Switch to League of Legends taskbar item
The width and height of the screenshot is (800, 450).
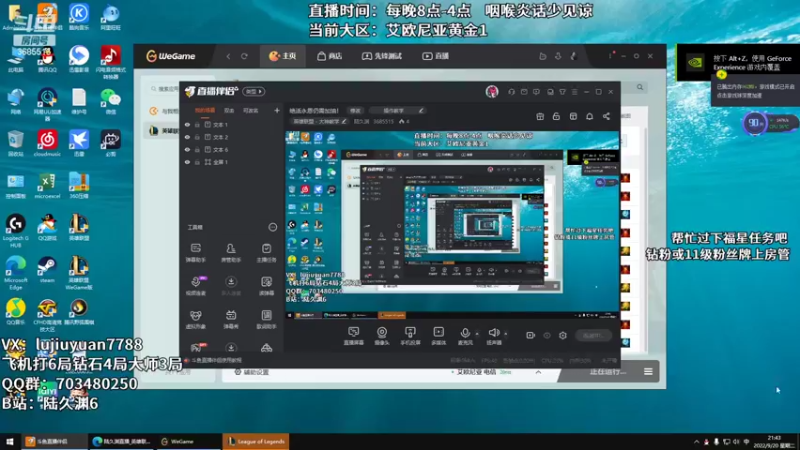256,441
